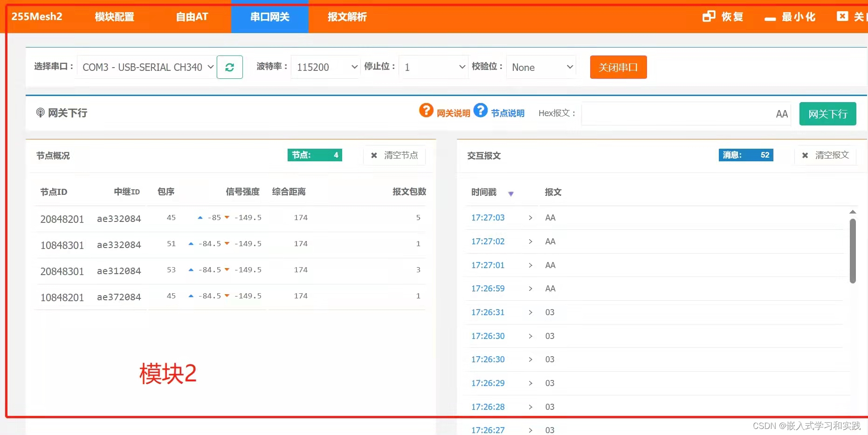Click the down arrow in row 10848301

(227, 244)
